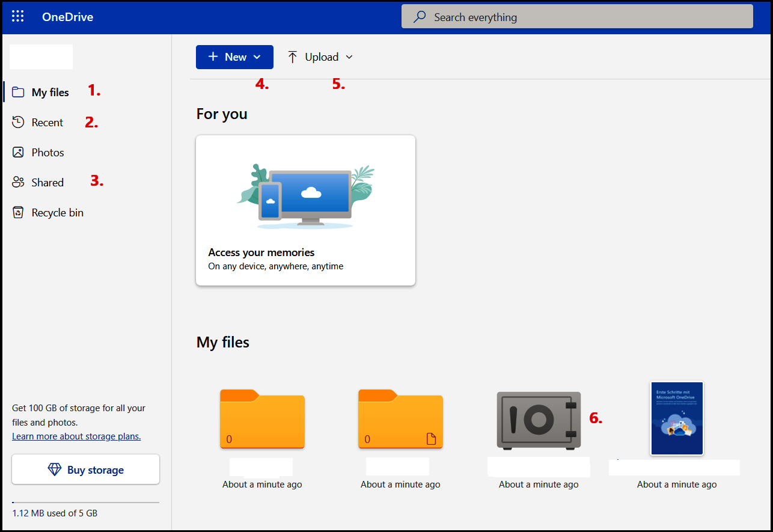
Task: Click the storage usage bar above 1.12 MB
Action: tap(85, 501)
